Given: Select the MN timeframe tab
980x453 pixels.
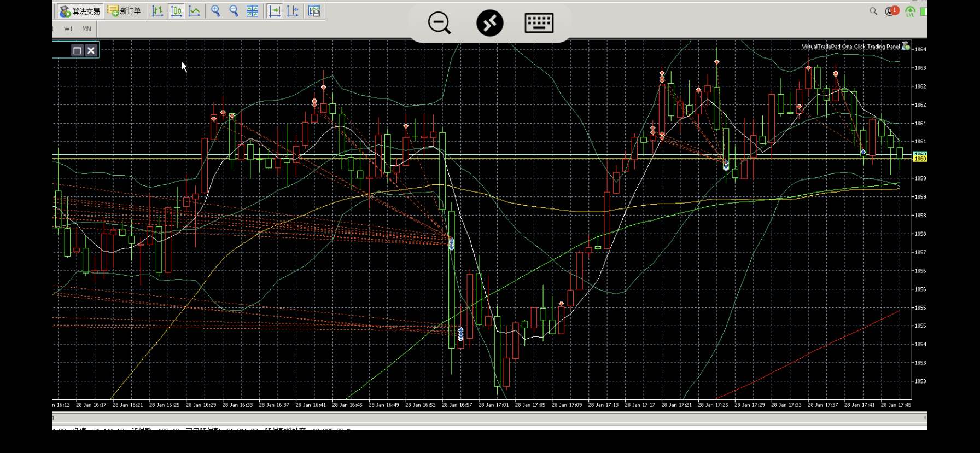Looking at the screenshot, I should click(x=86, y=29).
